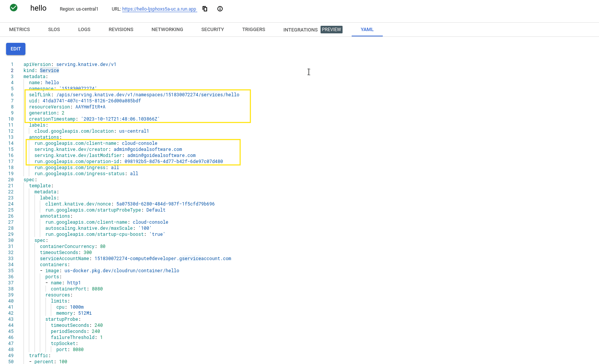
Task: Click the resourceVersion AAYHmfItR+A line
Action: (x=67, y=107)
